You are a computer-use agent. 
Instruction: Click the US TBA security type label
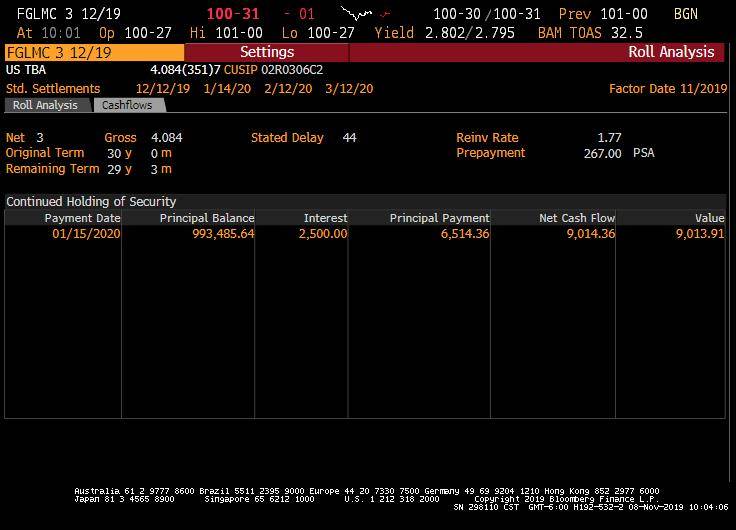tap(26, 70)
